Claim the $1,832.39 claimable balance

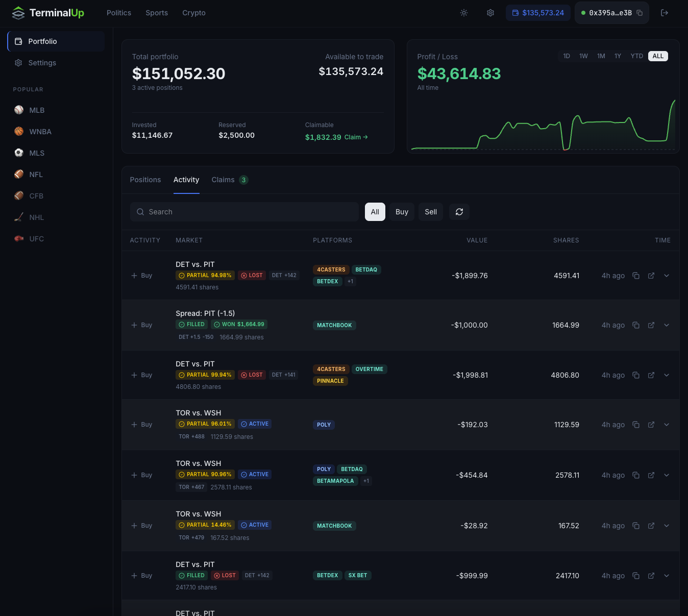tap(356, 137)
